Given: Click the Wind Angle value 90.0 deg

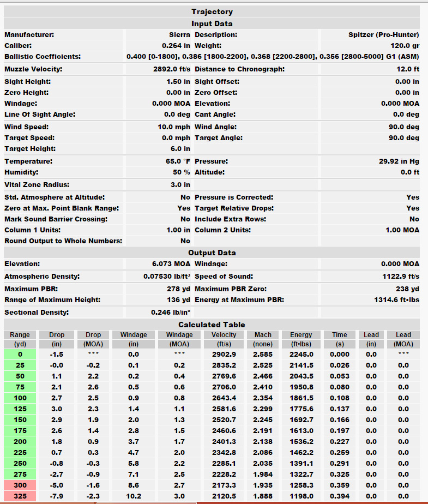Looking at the screenshot, I should tap(404, 127).
